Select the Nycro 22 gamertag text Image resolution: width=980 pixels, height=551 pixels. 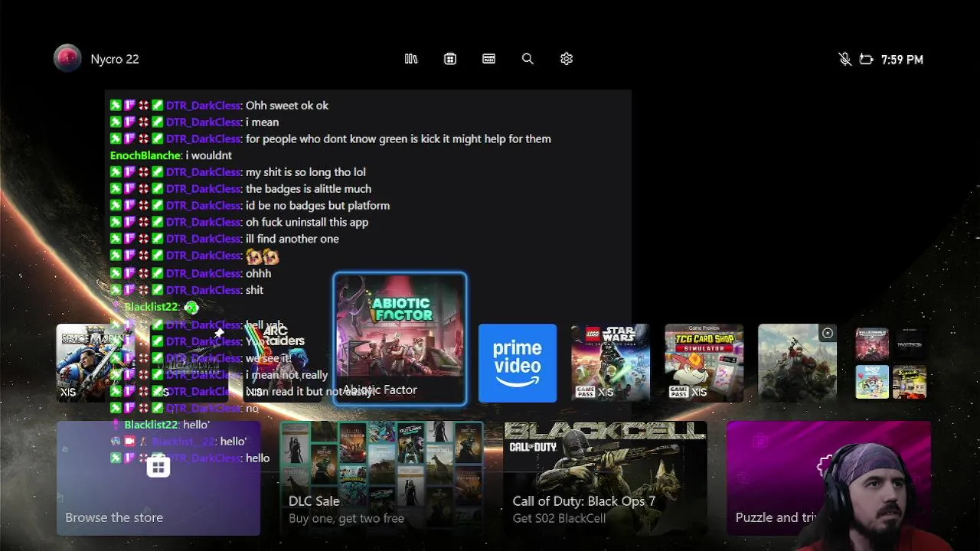click(115, 59)
